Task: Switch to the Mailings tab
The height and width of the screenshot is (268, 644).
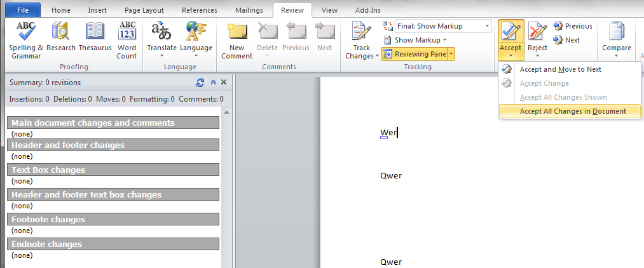Action: click(249, 10)
